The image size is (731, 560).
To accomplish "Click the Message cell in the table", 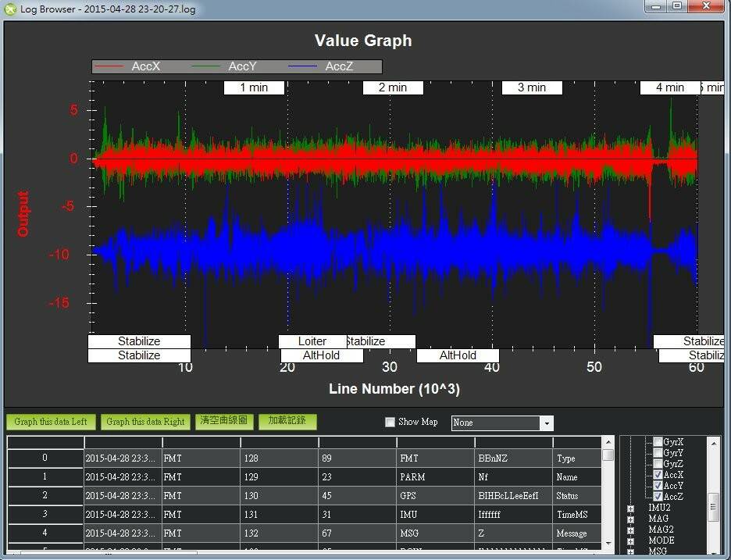I will (578, 533).
